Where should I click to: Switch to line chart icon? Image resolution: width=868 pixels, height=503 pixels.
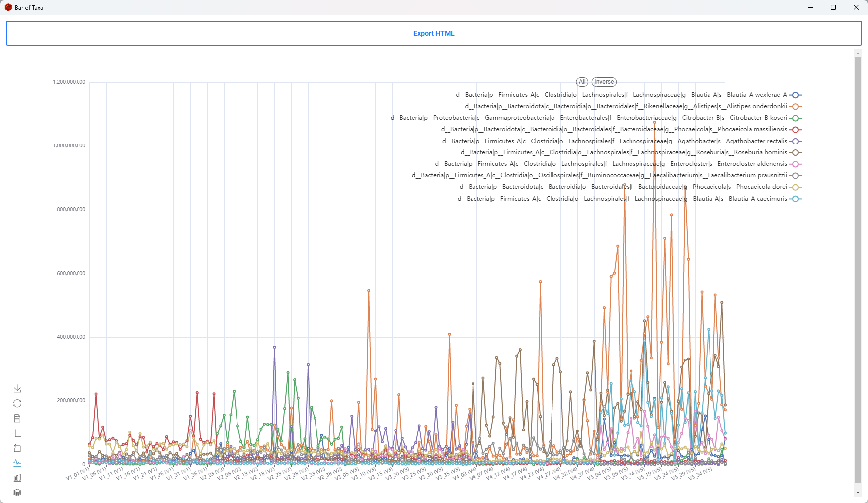17,463
